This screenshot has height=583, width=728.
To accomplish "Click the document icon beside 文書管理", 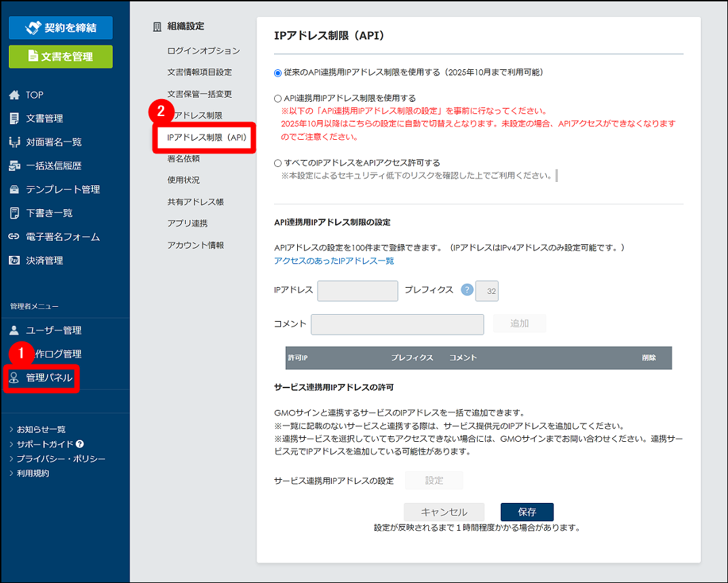I will (14, 119).
